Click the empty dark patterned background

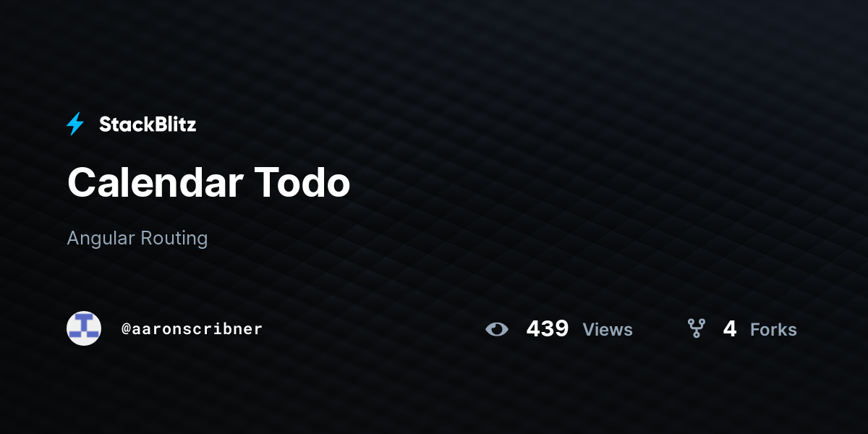[x=579, y=145]
